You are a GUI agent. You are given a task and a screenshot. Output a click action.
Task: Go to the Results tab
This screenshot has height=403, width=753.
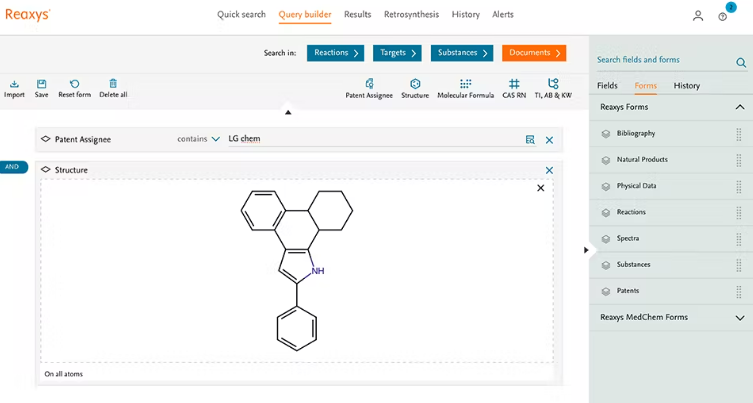[x=357, y=14]
